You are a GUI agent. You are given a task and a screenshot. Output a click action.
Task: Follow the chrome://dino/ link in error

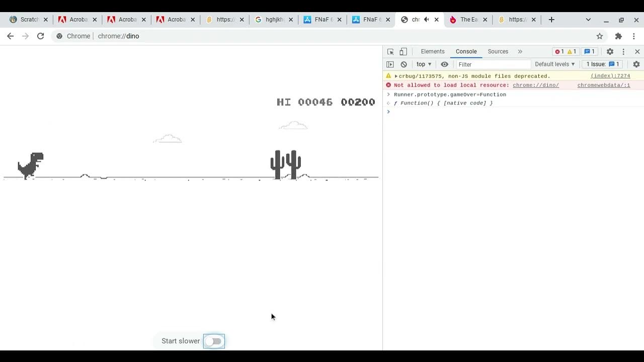coord(536,85)
